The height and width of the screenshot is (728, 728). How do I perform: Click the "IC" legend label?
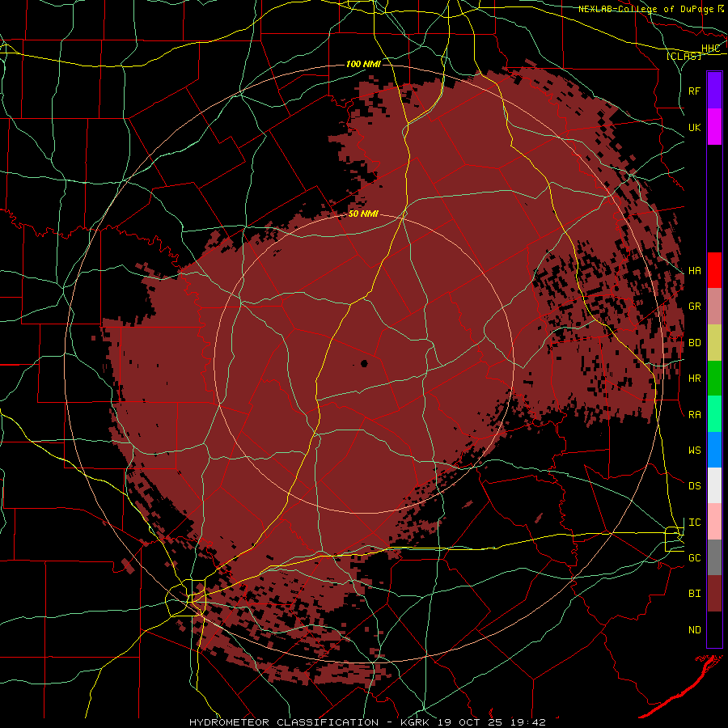pos(695,523)
